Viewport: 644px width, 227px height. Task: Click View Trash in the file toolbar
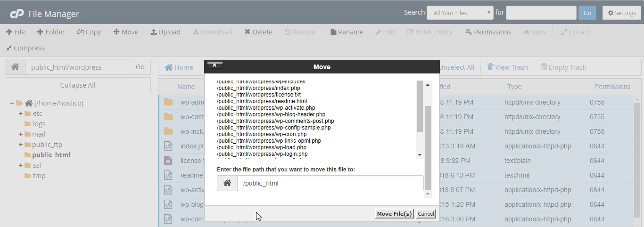[508, 67]
